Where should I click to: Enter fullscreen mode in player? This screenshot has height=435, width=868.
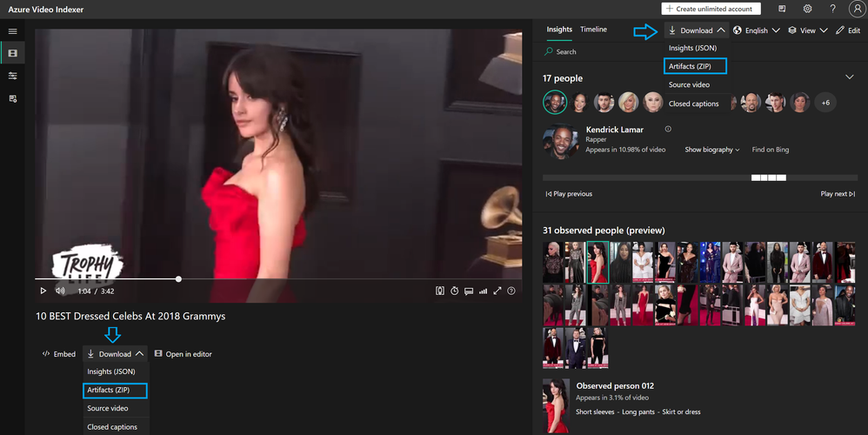497,291
